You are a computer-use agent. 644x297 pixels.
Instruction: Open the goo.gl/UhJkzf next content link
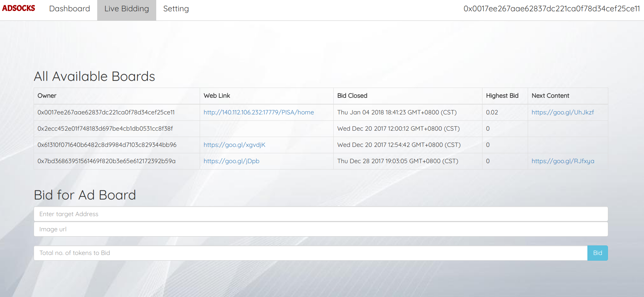point(563,112)
